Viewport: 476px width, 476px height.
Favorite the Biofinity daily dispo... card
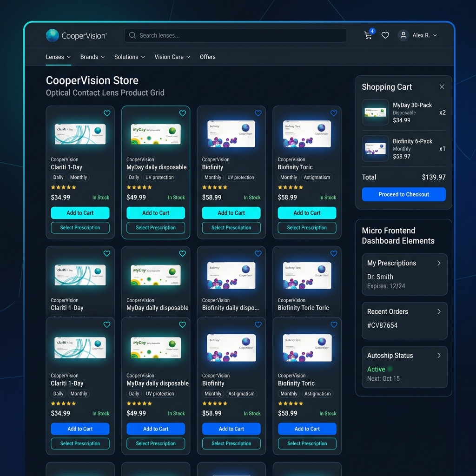[258, 253]
